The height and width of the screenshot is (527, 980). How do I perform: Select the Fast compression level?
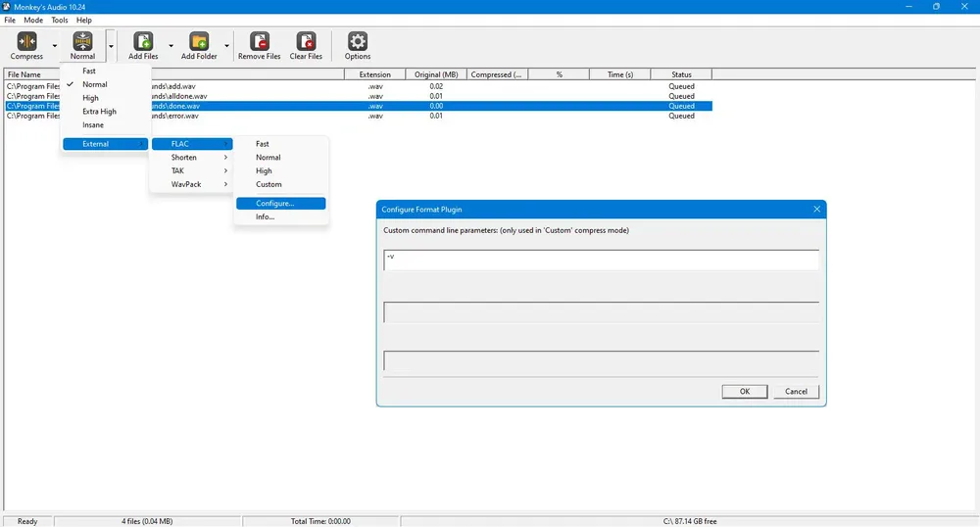105,72
